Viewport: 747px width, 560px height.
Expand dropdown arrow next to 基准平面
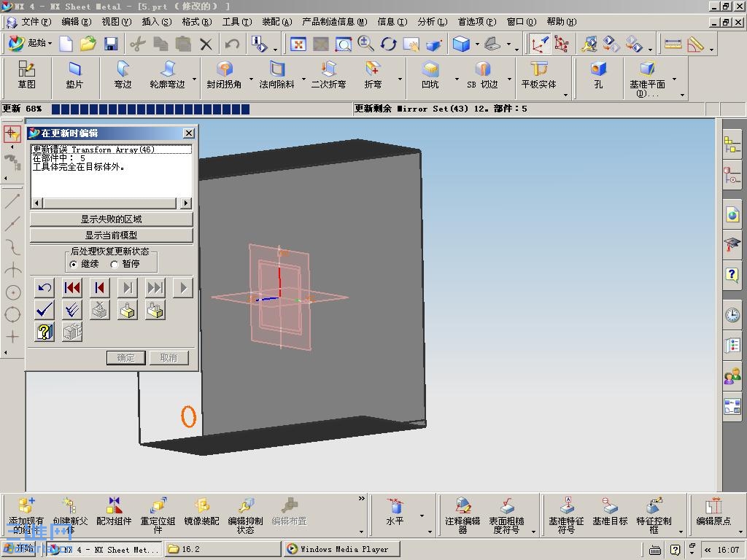coord(674,79)
